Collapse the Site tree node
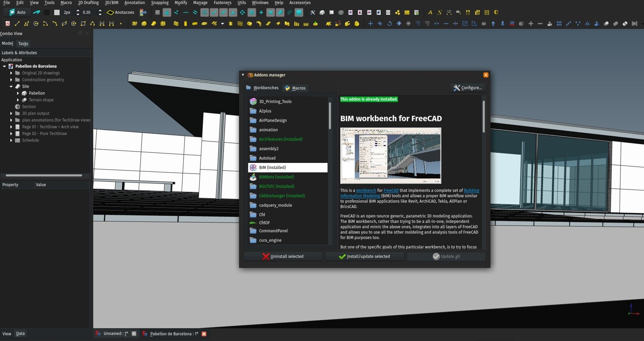 coord(11,87)
